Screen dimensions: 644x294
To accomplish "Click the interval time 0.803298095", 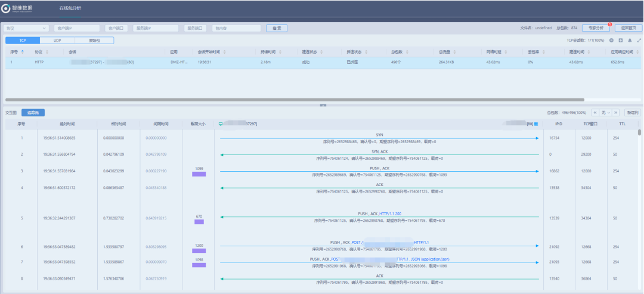I will (156, 247).
